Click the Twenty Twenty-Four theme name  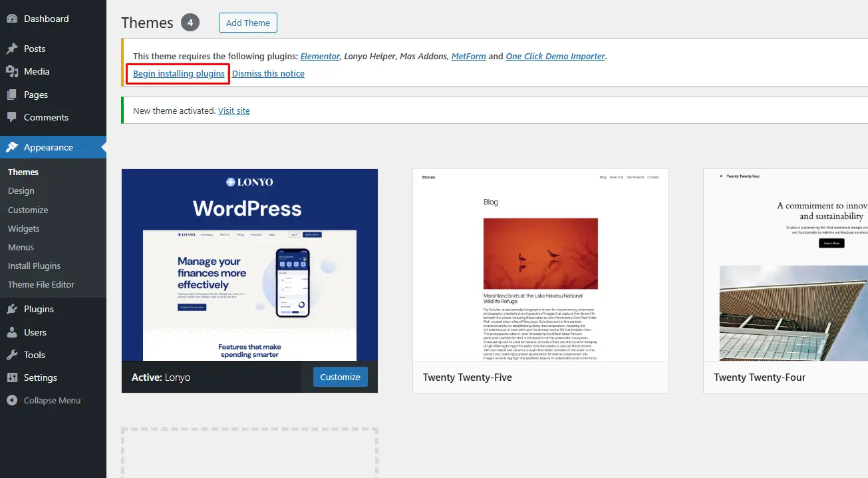(x=760, y=377)
